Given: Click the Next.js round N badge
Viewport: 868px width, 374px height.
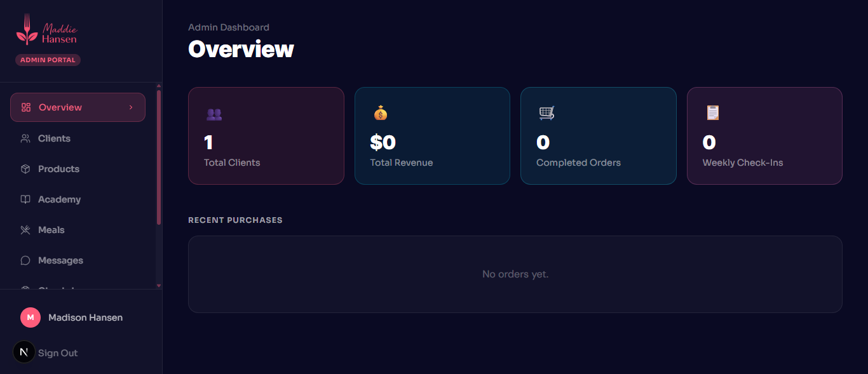Looking at the screenshot, I should 24,352.
